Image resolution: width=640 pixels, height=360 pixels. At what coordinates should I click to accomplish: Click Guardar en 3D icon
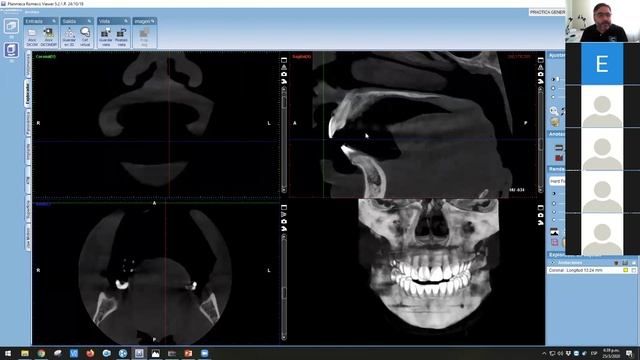[69, 33]
